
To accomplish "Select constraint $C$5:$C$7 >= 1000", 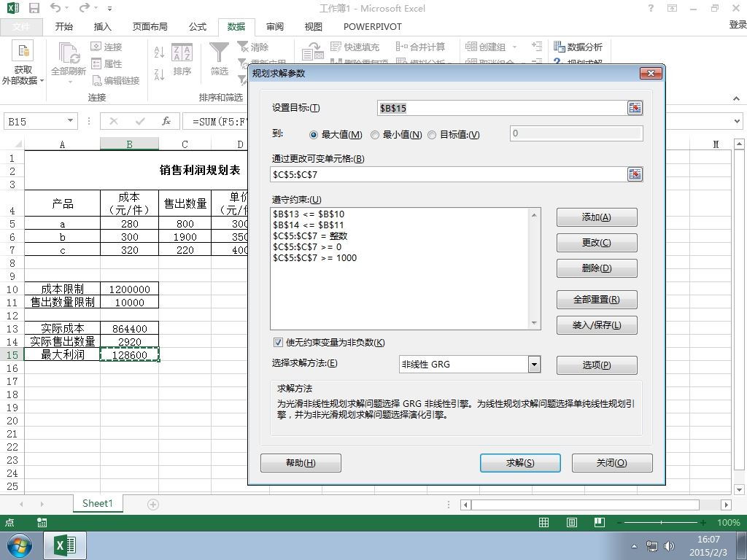I will click(315, 257).
